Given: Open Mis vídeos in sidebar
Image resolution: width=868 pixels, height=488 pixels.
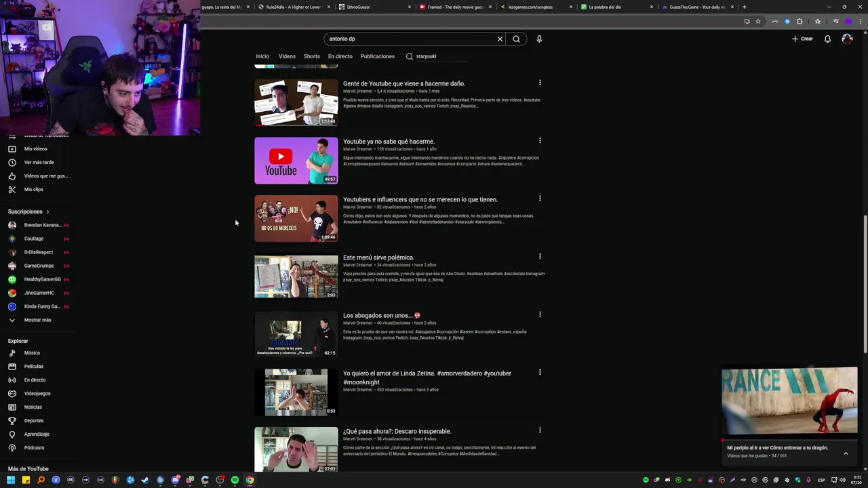Looking at the screenshot, I should pyautogui.click(x=36, y=148).
